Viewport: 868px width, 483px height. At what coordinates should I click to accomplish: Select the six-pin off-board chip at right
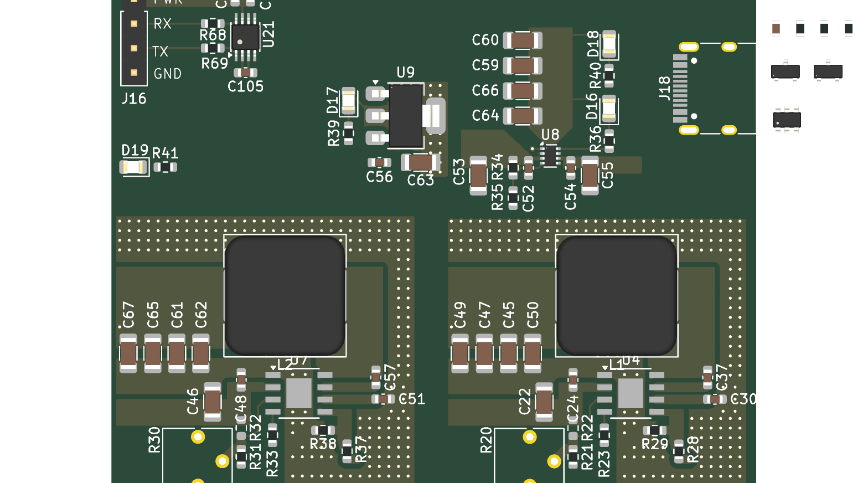click(787, 120)
